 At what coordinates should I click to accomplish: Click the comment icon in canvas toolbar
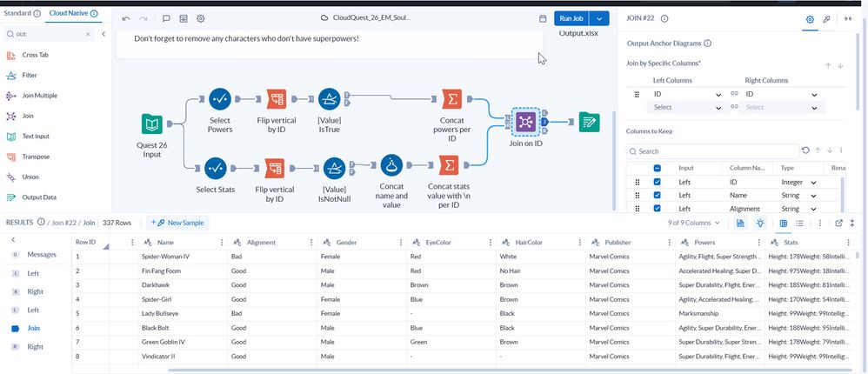click(x=166, y=18)
